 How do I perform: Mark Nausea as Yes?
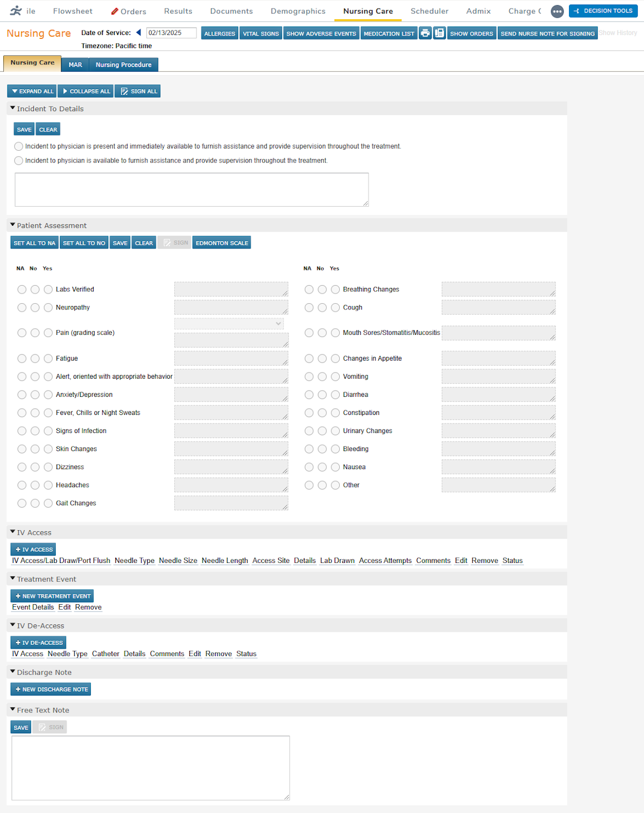[x=335, y=467]
